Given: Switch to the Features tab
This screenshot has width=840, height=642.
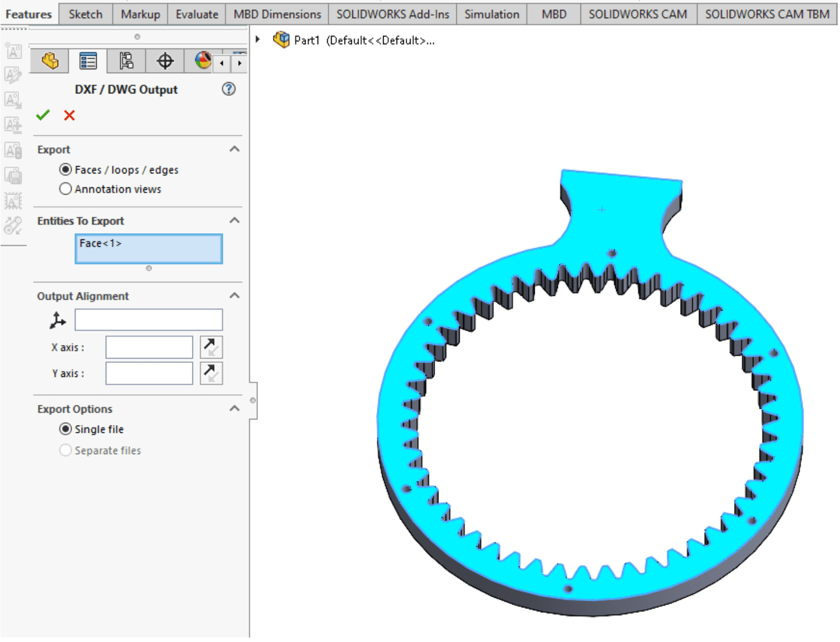Looking at the screenshot, I should 29,14.
